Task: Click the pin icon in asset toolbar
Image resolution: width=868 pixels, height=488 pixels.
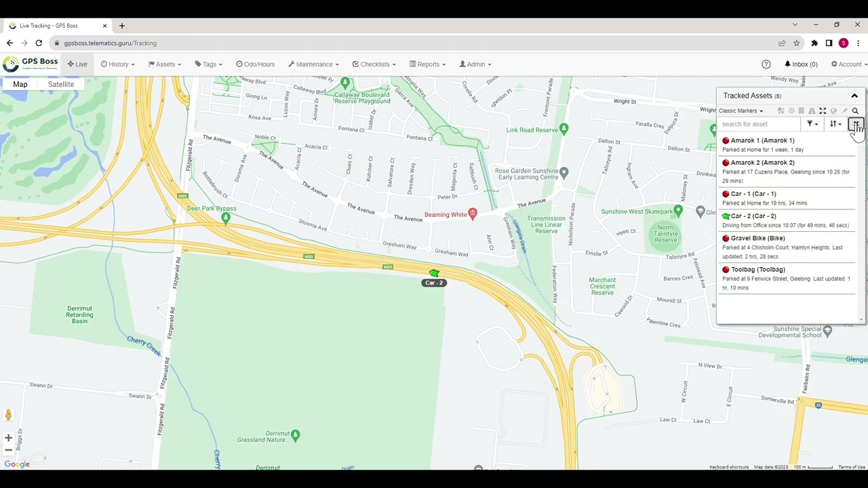Action: pyautogui.click(x=844, y=111)
